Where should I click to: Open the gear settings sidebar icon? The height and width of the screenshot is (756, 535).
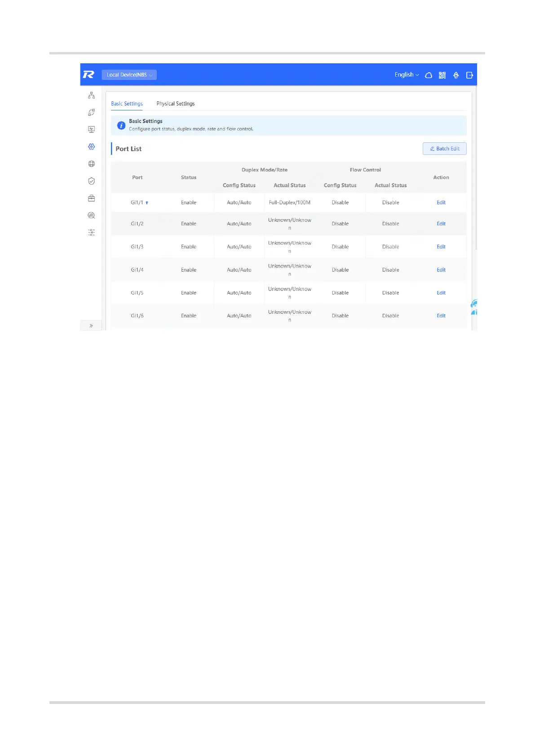[x=92, y=147]
